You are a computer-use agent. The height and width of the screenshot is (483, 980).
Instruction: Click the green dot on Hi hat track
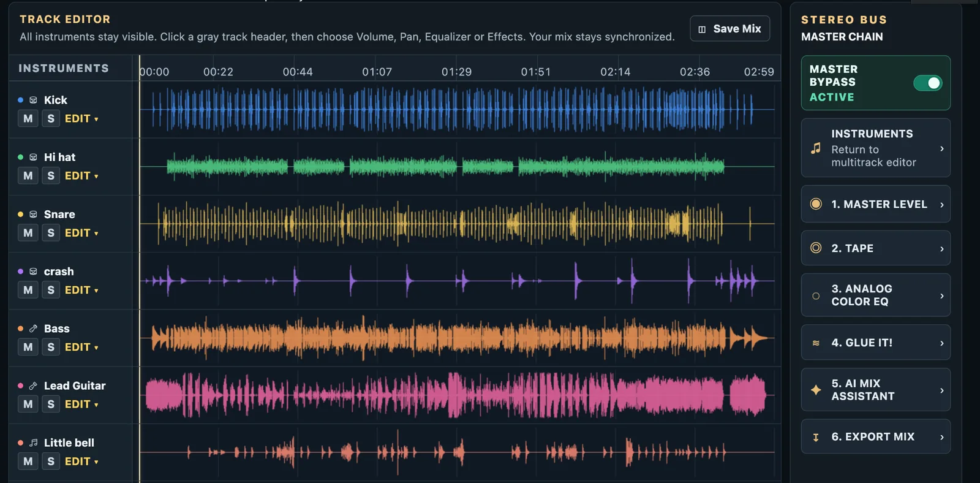click(20, 157)
